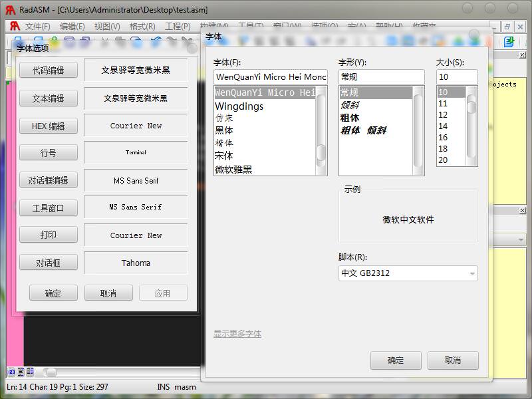This screenshot has width=532, height=399.
Task: Click the masm label in status bar
Action: 186,387
